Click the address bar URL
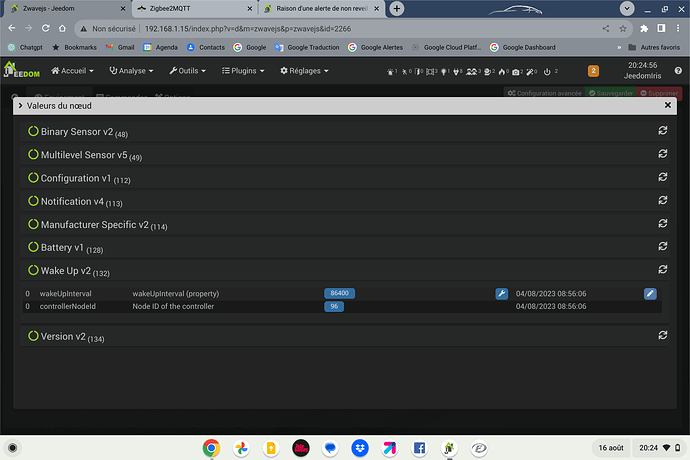Screen dimensions: 690x460 click(x=248, y=29)
